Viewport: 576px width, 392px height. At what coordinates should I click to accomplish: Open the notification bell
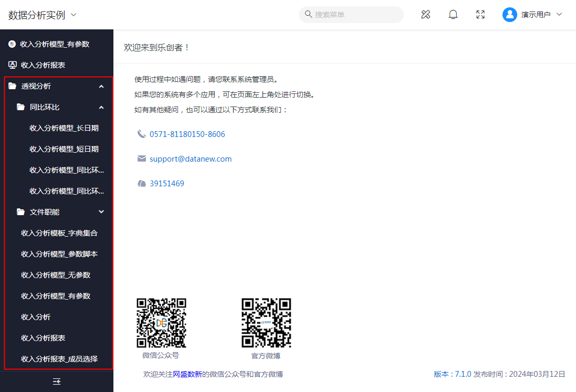click(x=453, y=15)
